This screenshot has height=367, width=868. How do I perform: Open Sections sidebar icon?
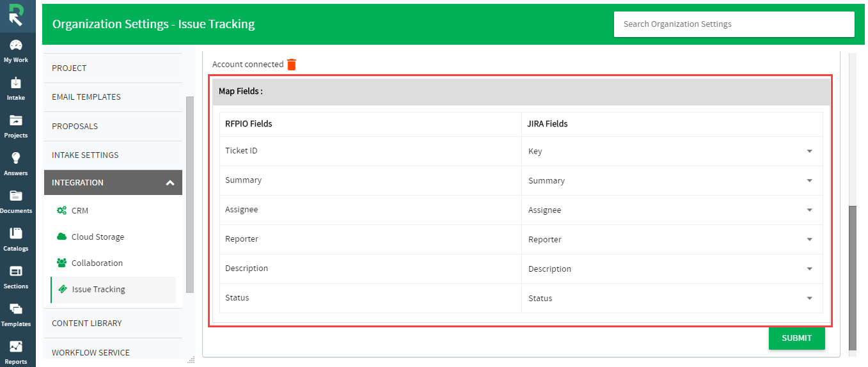point(16,271)
